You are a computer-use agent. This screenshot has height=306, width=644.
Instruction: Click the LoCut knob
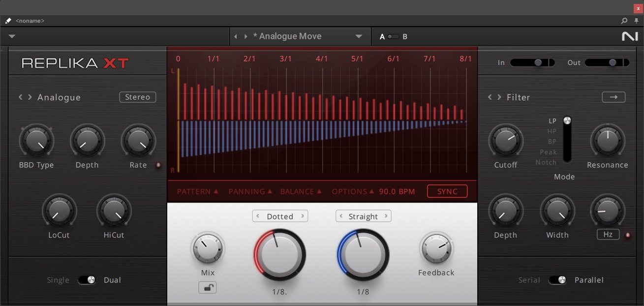click(59, 211)
